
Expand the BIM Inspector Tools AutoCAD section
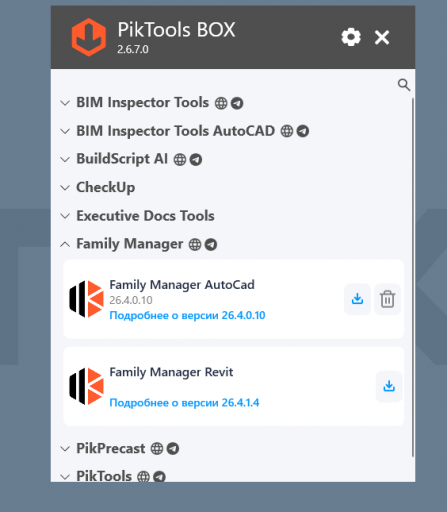click(x=65, y=131)
